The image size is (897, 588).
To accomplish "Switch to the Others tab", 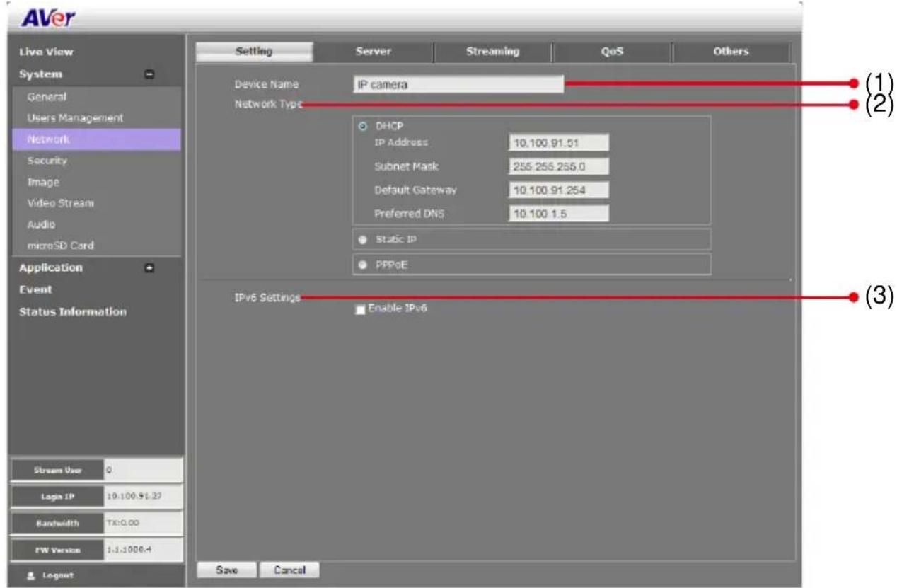I will pyautogui.click(x=730, y=51).
